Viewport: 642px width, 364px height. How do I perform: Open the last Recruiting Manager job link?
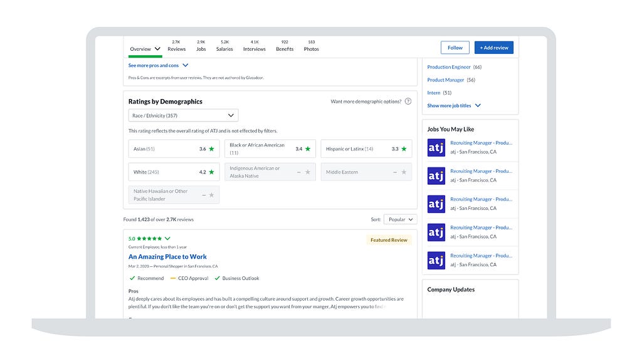(481, 256)
